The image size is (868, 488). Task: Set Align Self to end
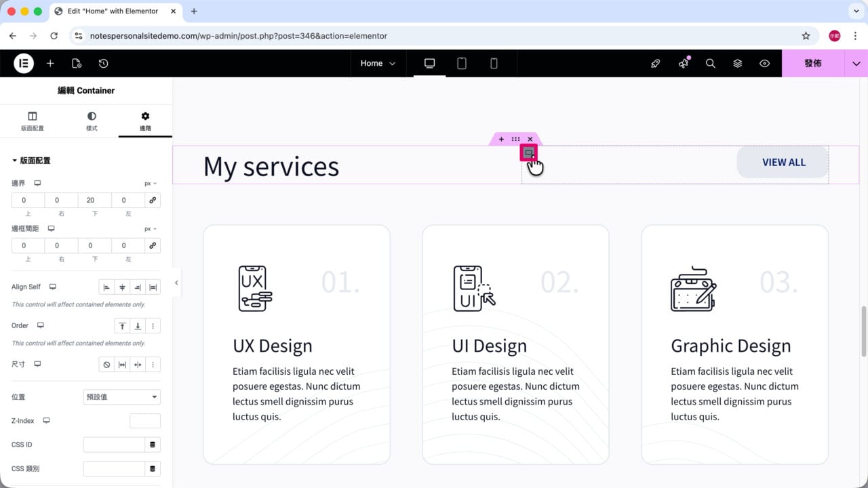click(138, 287)
